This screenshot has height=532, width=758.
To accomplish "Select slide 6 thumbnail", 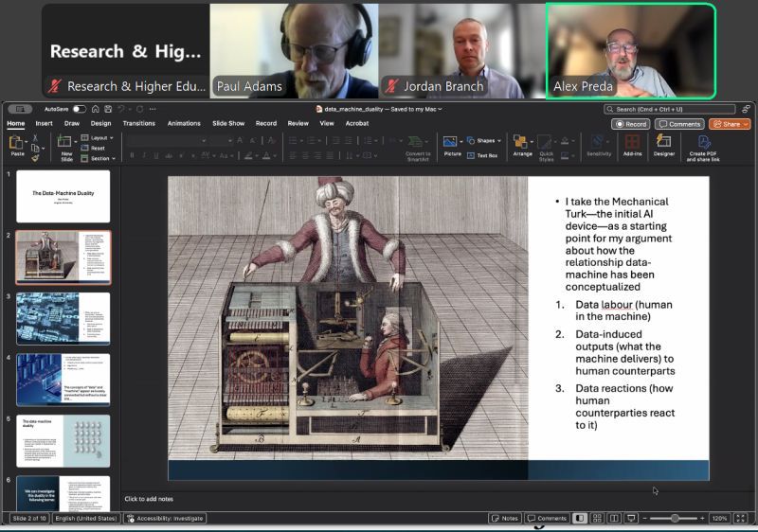I will pyautogui.click(x=63, y=493).
